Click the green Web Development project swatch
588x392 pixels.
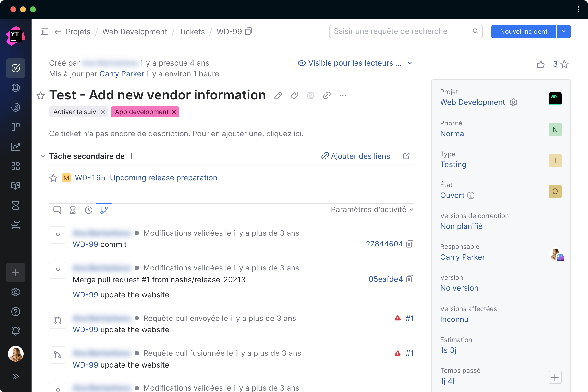click(x=555, y=98)
